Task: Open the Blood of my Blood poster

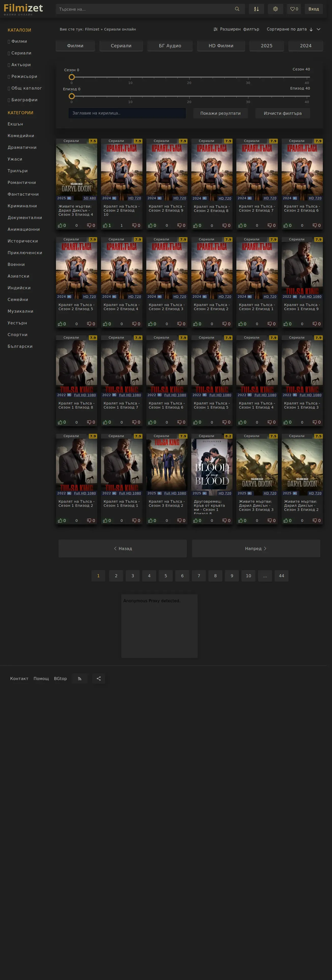Action: pos(212,465)
